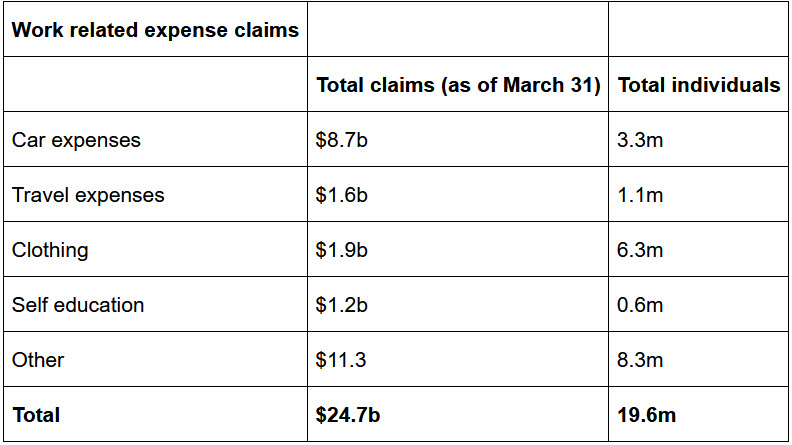792x445 pixels.
Task: Click the "Total individuals" column header
Action: click(x=699, y=85)
